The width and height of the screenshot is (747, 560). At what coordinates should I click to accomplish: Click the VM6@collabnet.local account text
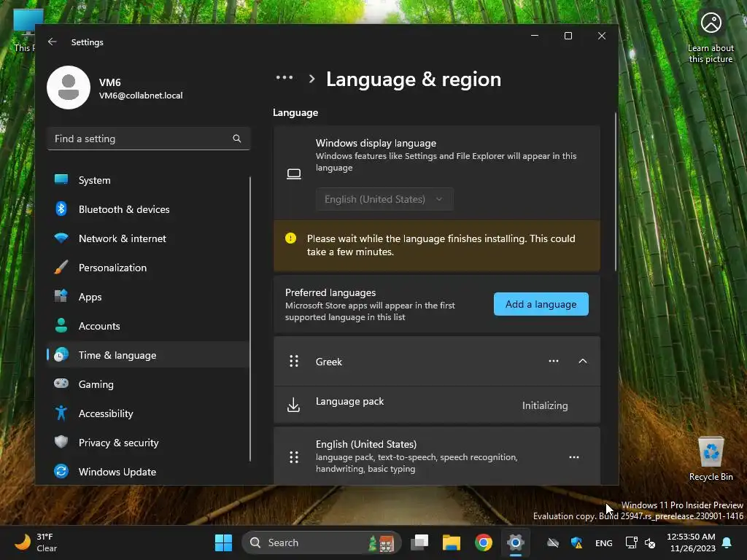[141, 96]
